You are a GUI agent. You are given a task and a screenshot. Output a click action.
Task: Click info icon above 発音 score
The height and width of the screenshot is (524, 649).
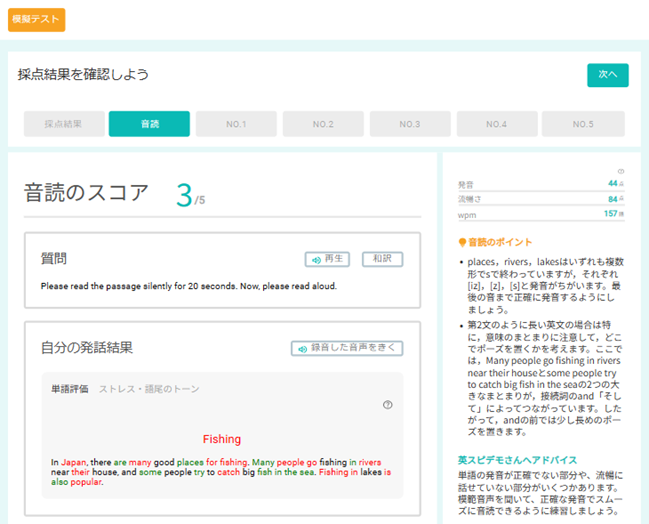(620, 171)
